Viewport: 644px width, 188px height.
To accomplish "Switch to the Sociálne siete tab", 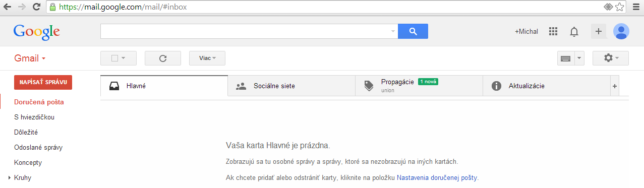I will pos(291,86).
